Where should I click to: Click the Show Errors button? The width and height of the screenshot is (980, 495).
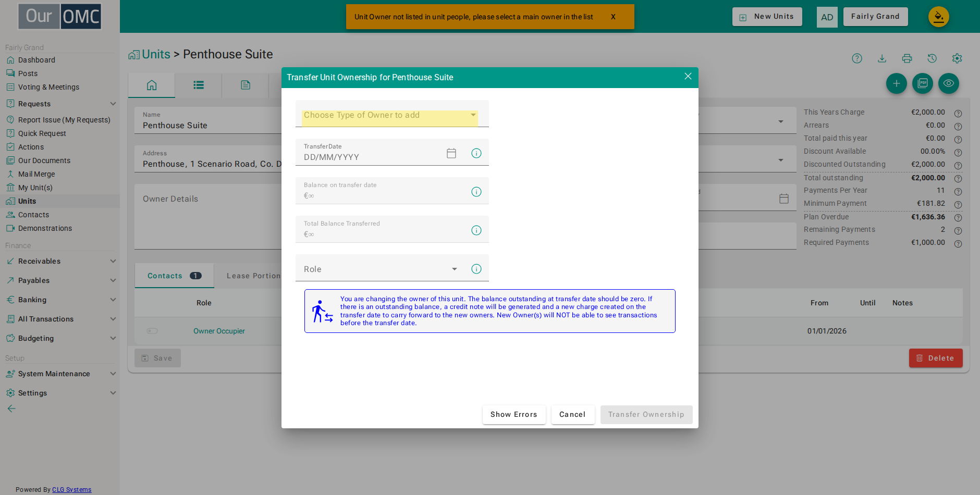tap(514, 415)
